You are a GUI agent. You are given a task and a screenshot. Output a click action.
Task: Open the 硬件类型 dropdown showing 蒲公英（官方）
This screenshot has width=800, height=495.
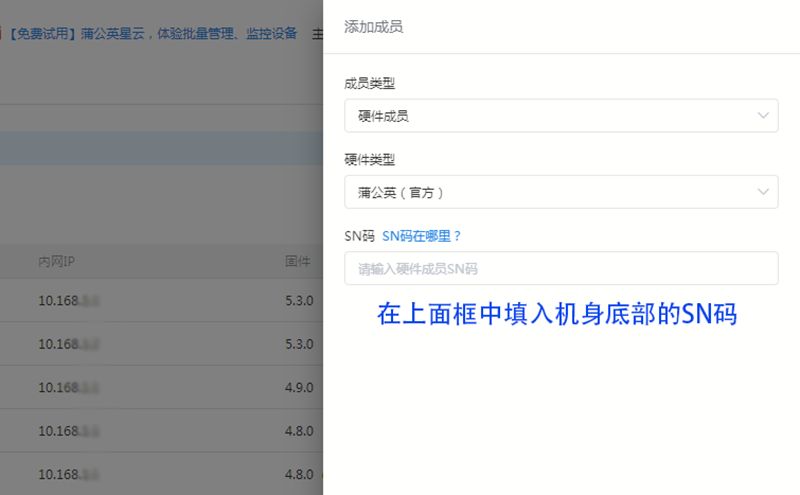coord(561,192)
